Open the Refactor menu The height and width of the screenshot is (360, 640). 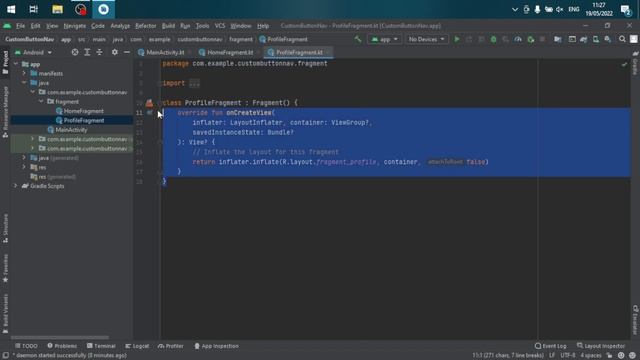point(146,26)
